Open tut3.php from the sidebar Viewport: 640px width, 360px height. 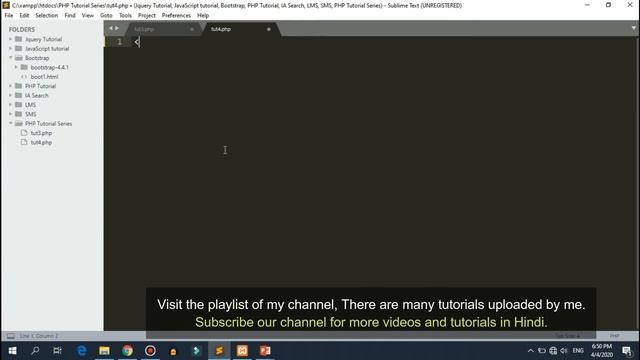(41, 133)
